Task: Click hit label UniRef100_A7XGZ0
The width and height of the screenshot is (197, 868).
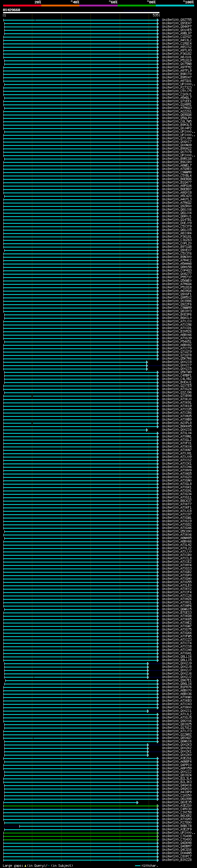Action: [177, 477]
